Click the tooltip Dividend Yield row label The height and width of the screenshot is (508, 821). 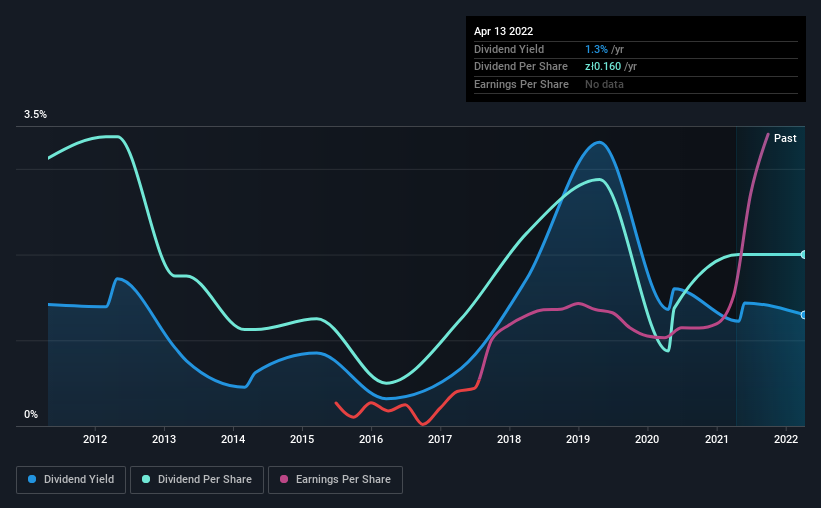tap(509, 49)
